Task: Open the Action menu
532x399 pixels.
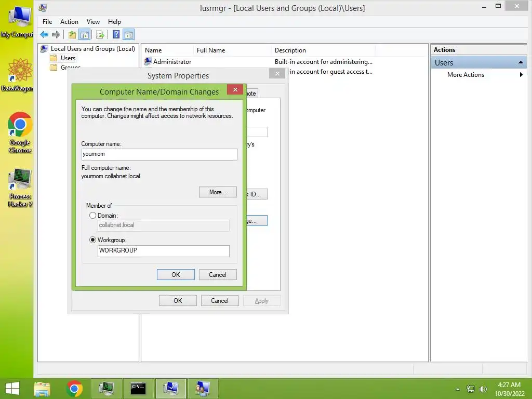Action: coord(69,22)
